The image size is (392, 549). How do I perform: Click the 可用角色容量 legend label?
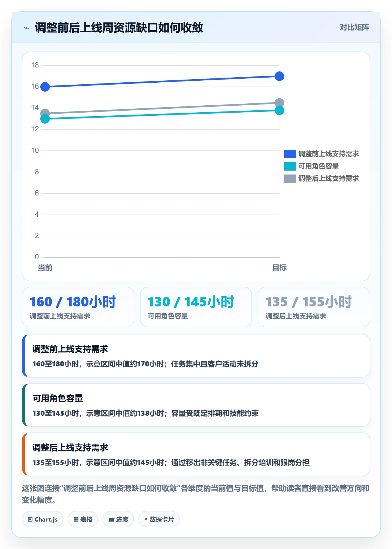click(318, 166)
